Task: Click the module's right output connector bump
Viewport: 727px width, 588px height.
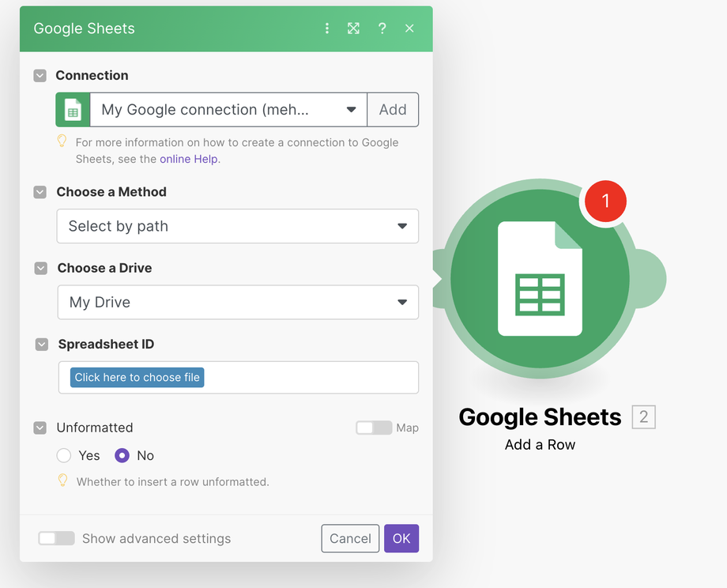Action: [651, 279]
